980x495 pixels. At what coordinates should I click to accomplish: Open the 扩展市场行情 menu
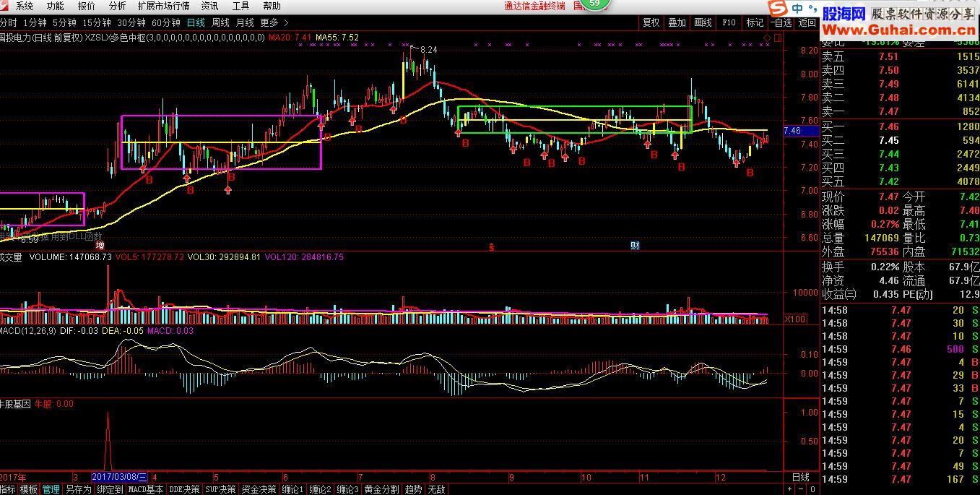point(163,6)
